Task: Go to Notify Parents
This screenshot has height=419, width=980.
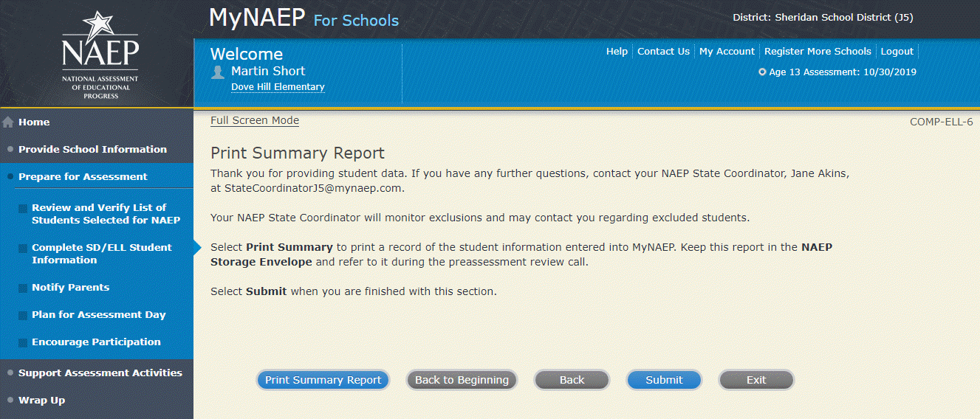Action: [x=70, y=288]
